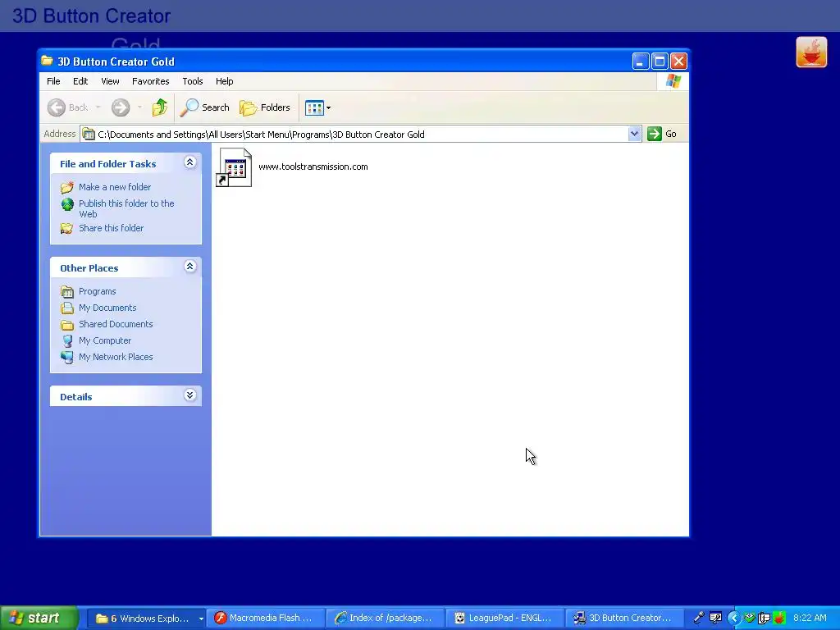
Task: Open the Forward history dropdown arrow
Action: click(x=139, y=107)
